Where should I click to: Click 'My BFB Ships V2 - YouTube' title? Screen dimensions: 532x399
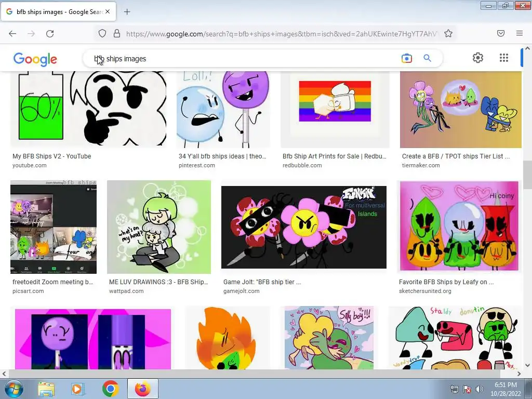52,156
